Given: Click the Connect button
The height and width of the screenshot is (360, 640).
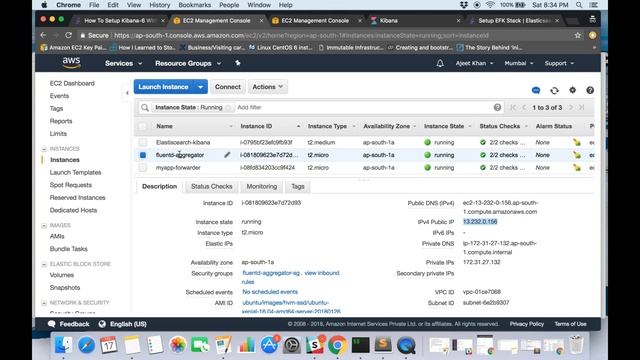Looking at the screenshot, I should [x=227, y=87].
